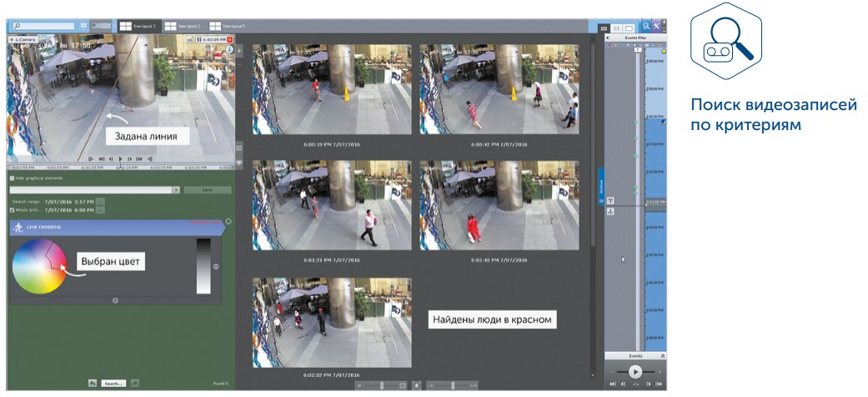This screenshot has height=397, width=868.
Task: Click the person icon between bottom sliders
Action: click(x=417, y=385)
